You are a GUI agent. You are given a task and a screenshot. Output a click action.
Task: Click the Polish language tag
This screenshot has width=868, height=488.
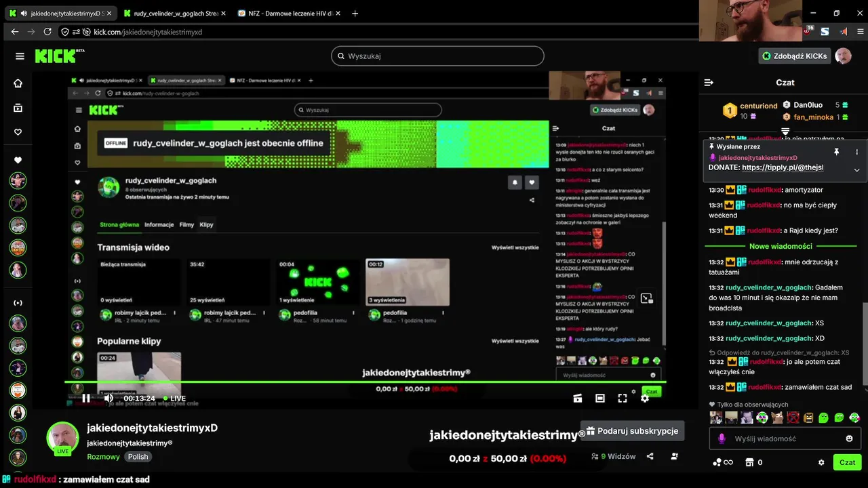tap(138, 457)
